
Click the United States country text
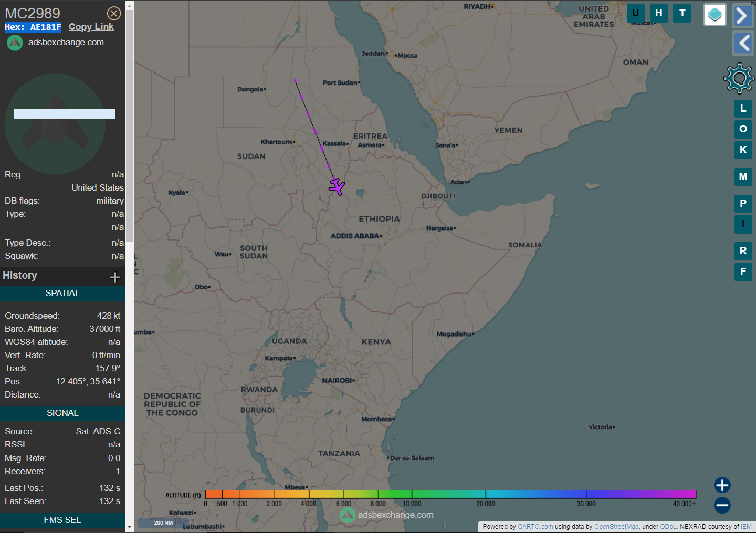(98, 187)
